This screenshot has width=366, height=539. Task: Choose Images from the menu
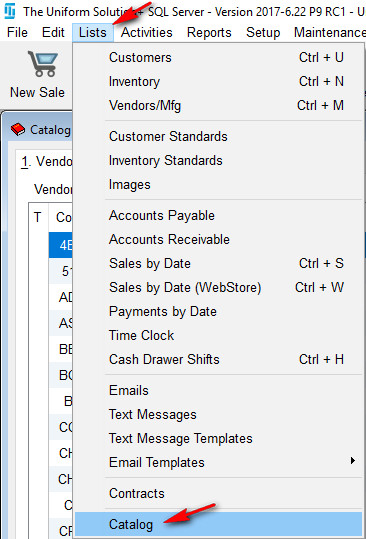click(218, 185)
